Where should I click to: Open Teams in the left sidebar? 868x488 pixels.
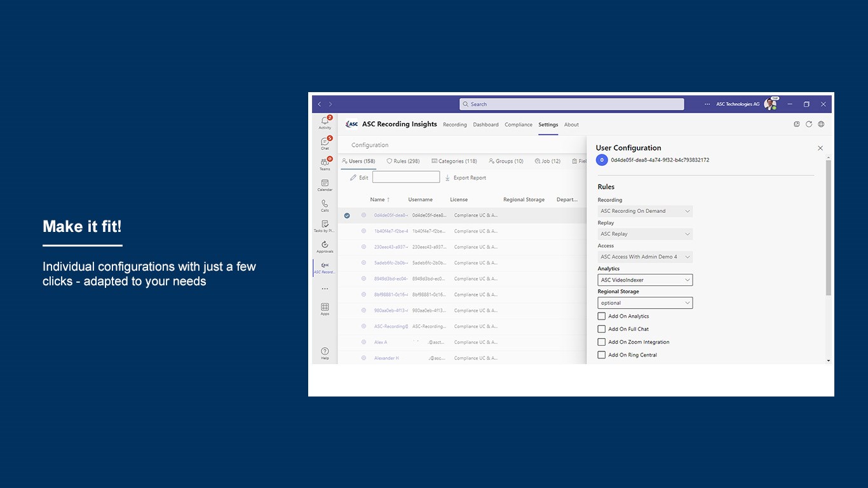click(325, 164)
